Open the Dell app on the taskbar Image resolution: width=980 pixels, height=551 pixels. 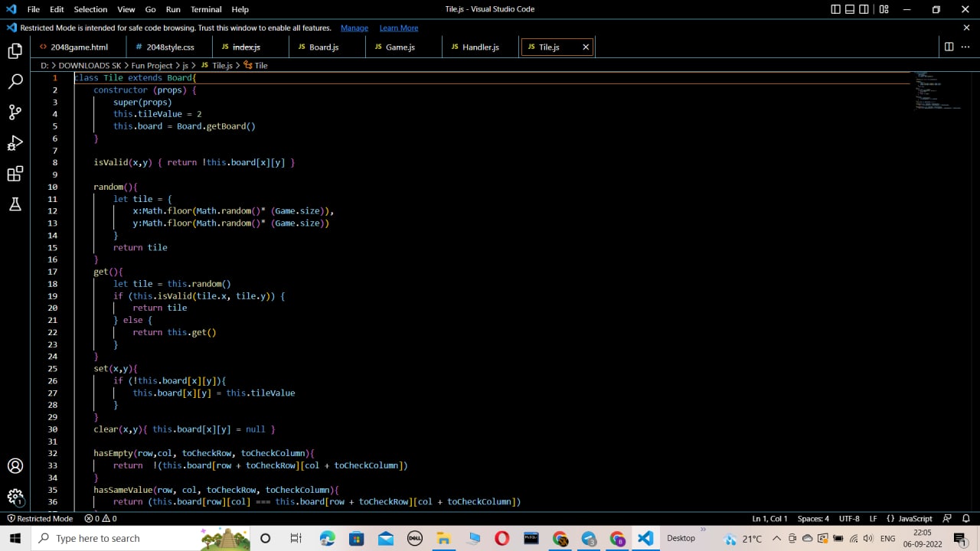[x=415, y=538]
